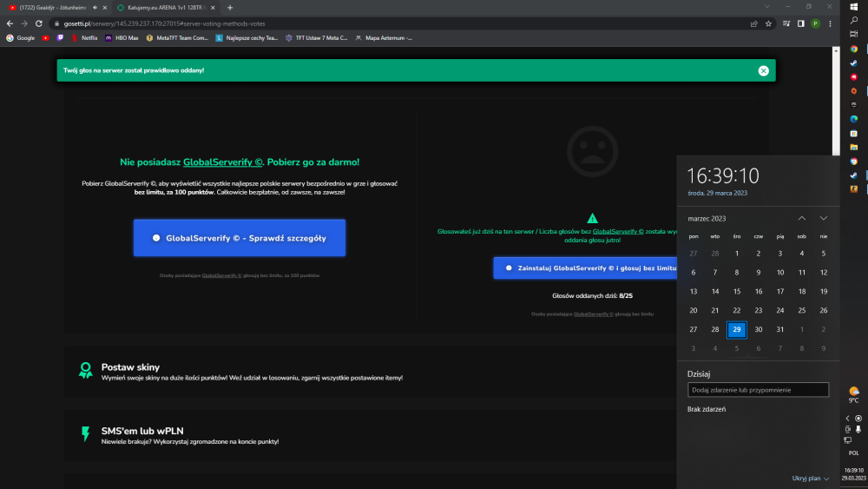Click the gosetti.pl address bar
The width and height of the screenshot is (868, 489).
pos(398,23)
